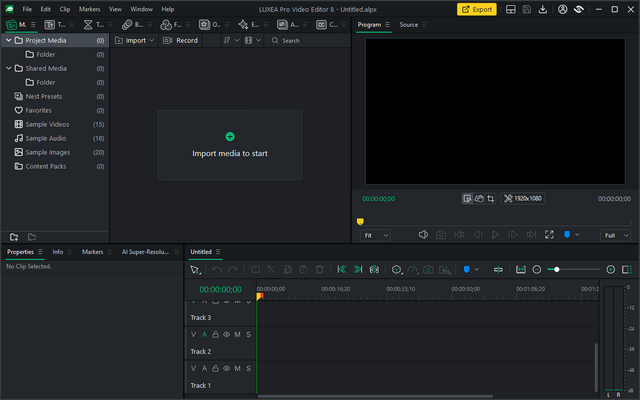Click the workspace layout icon in title bar
Image resolution: width=640 pixels, height=400 pixels.
point(511,9)
